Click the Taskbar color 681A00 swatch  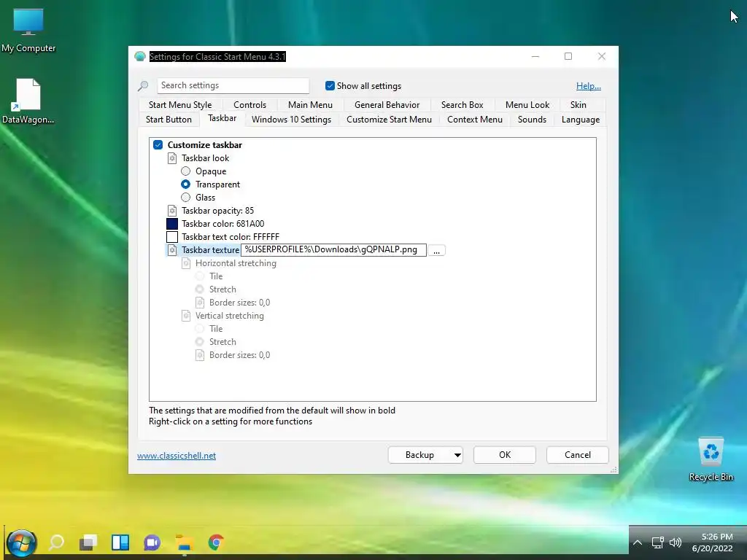172,224
